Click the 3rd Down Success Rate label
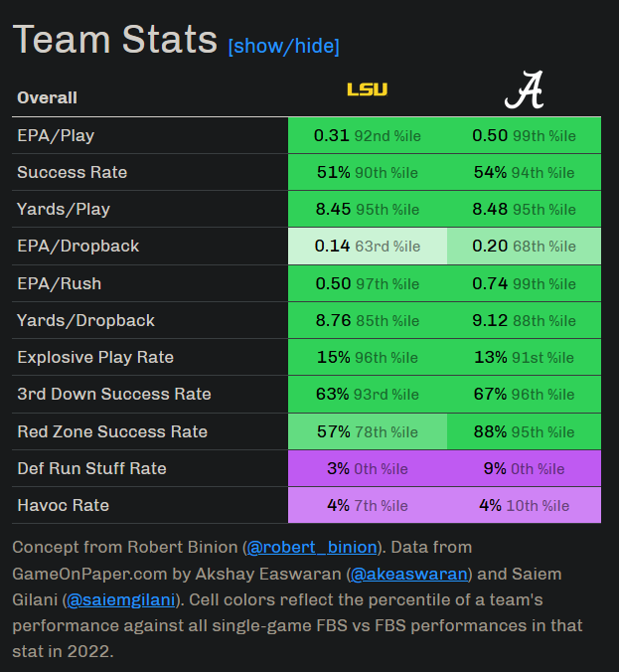Screen dimensions: 619x672 click(114, 394)
